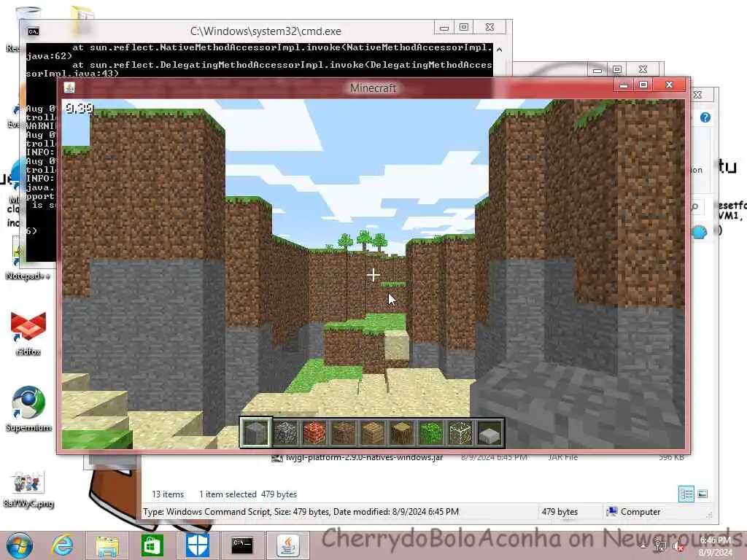Viewport: 747px width, 560px height.
Task: Select the glass block hotbar slot
Action: point(461,432)
